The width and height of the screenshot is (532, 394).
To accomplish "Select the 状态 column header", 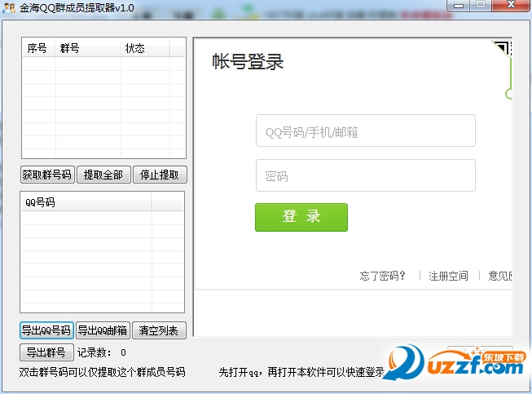I will point(145,48).
